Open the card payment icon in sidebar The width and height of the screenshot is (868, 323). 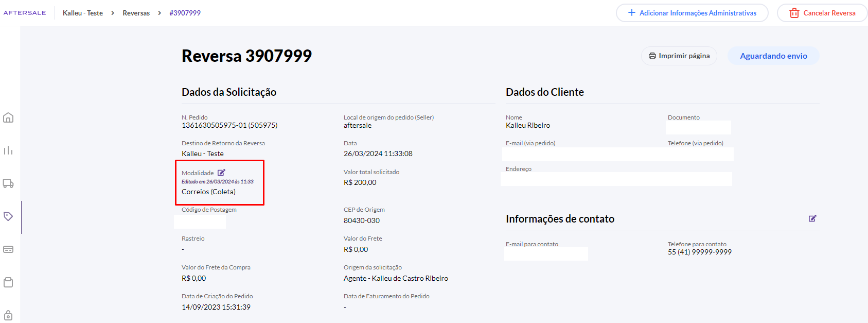click(8, 249)
